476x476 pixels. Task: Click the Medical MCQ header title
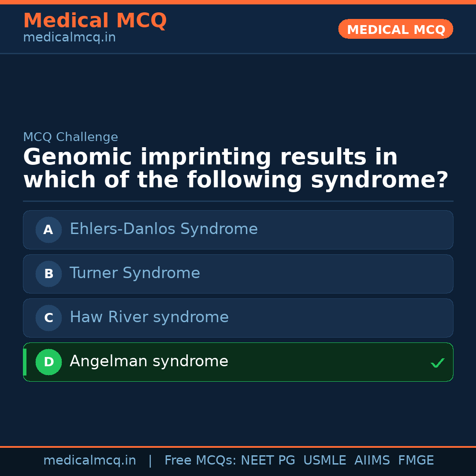coord(95,21)
